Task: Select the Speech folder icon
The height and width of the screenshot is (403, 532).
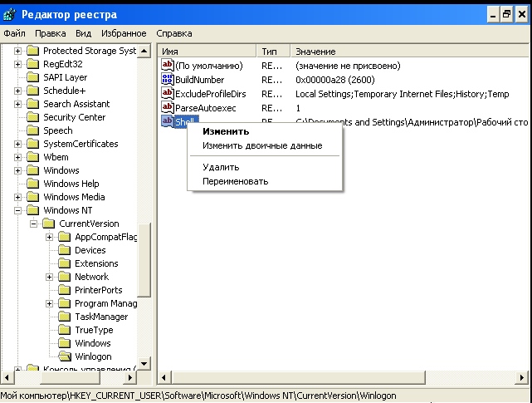Action: [32, 130]
